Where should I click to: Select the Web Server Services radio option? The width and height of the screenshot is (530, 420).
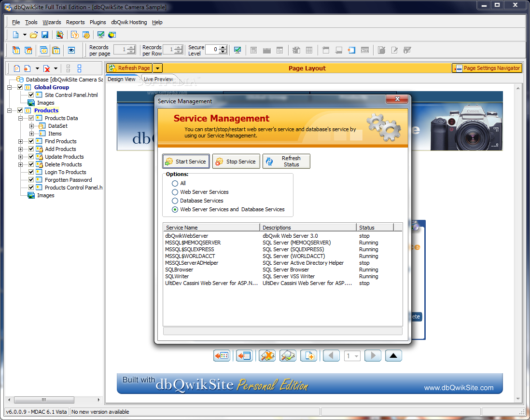coord(175,192)
